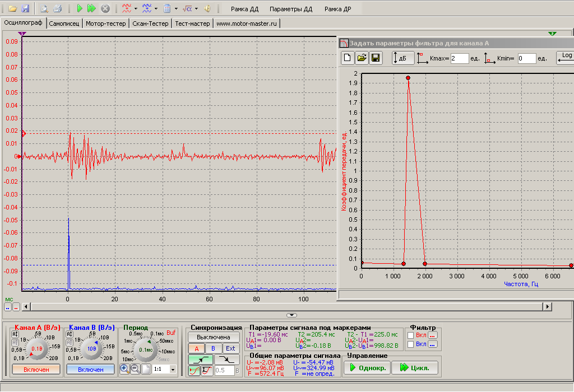The width and height of the screenshot is (574, 392).
Task: Click the Channel A auto-scale AI icon
Action: pos(15,334)
